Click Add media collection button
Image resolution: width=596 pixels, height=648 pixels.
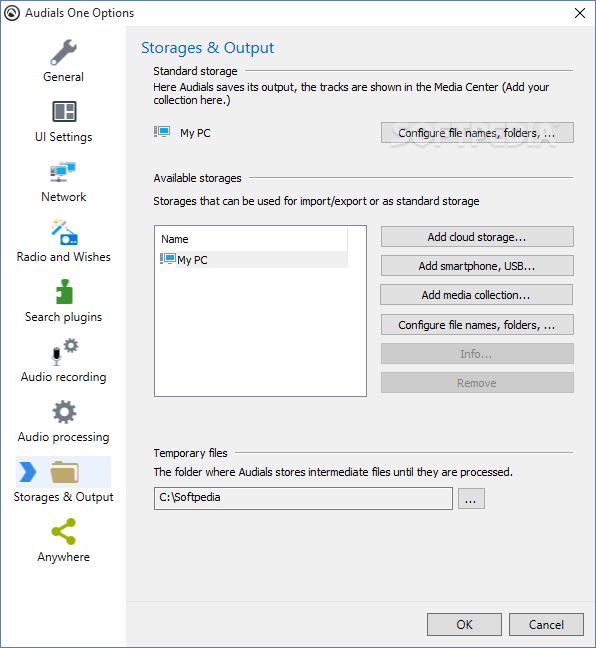(476, 295)
